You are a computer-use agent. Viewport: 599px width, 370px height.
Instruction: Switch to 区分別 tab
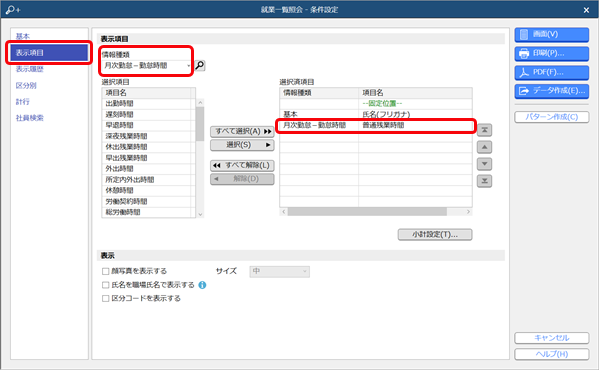point(26,86)
